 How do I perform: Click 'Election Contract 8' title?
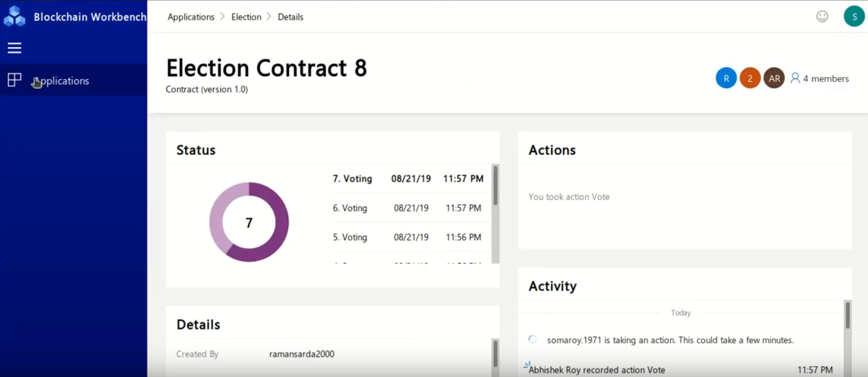click(x=266, y=68)
